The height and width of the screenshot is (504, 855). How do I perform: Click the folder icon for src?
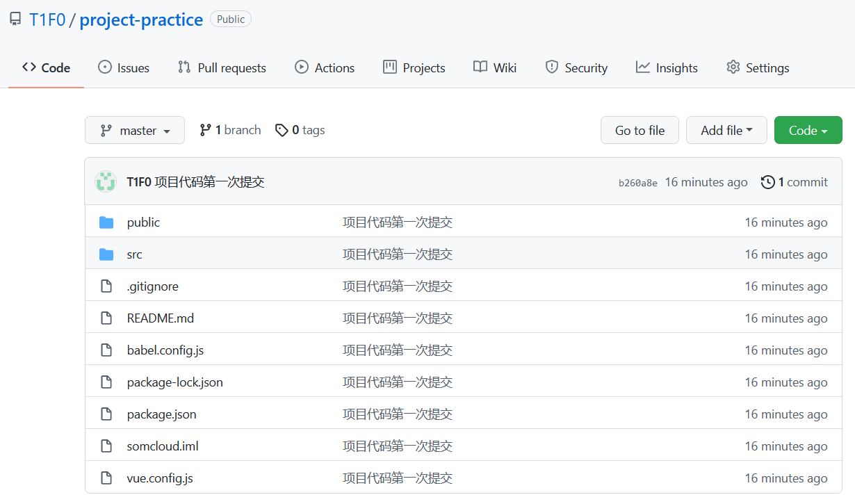(106, 254)
